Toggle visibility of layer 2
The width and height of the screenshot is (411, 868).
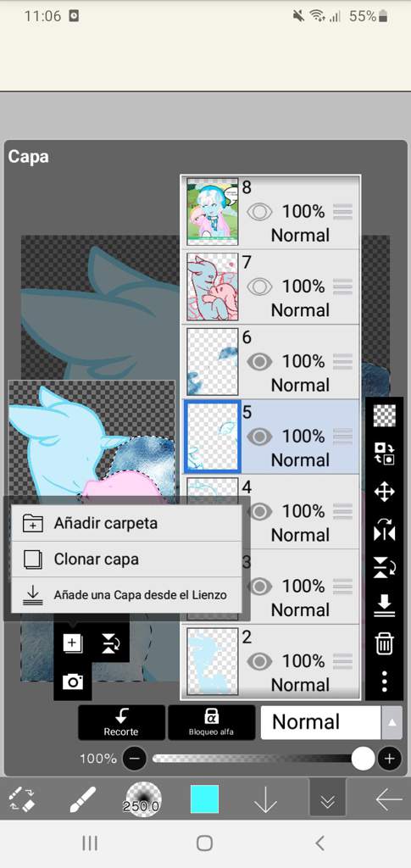pyautogui.click(x=259, y=661)
